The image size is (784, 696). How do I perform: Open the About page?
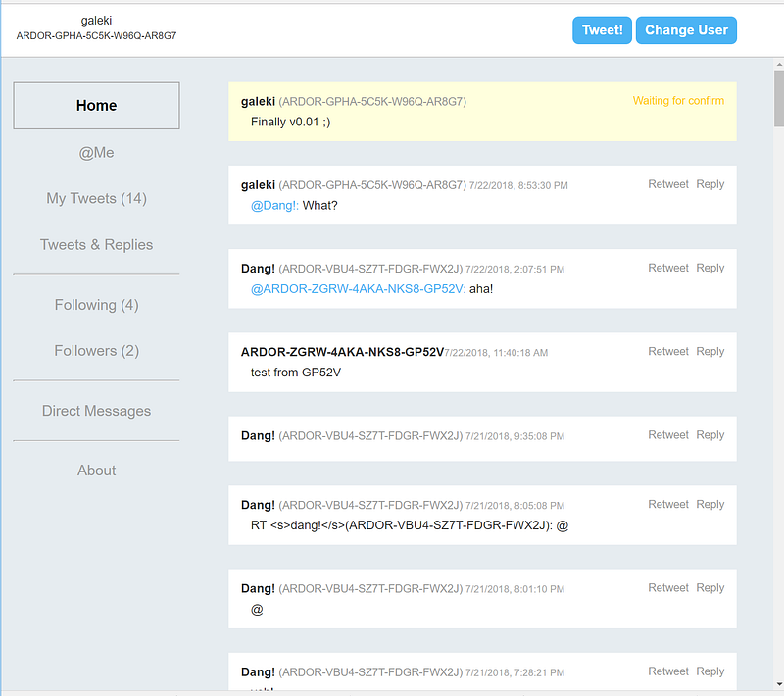click(96, 471)
